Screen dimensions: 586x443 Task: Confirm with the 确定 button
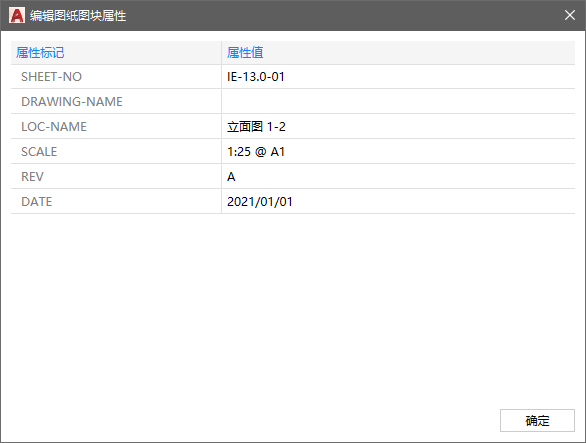click(x=537, y=421)
